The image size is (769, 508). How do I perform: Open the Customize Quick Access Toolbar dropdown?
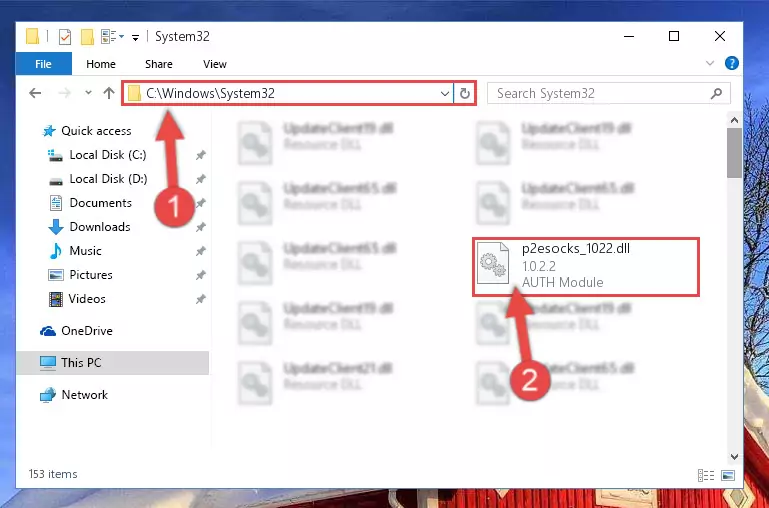(x=136, y=37)
